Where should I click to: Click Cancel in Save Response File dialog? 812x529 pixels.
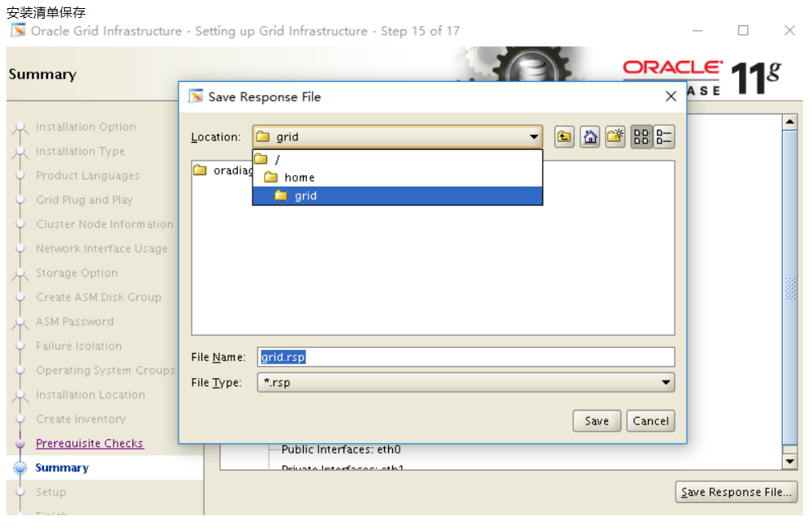click(x=650, y=421)
